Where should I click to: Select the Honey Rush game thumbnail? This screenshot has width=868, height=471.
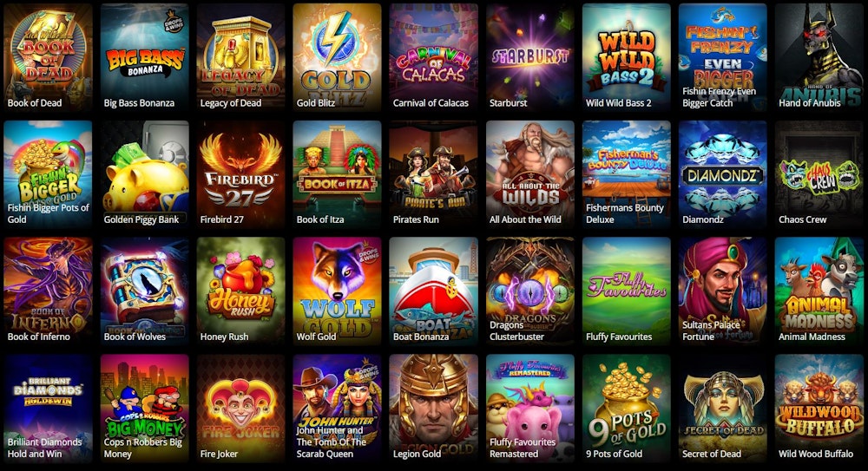[240, 291]
